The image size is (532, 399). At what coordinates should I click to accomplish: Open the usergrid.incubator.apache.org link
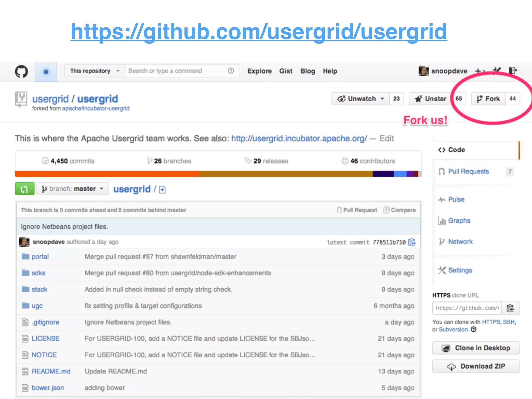pyautogui.click(x=299, y=138)
